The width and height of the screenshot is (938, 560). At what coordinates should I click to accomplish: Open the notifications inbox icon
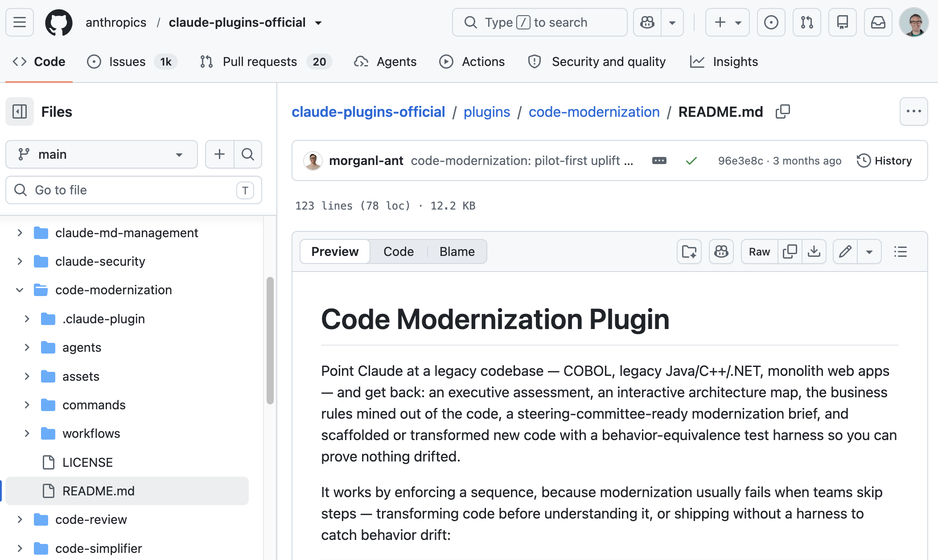(x=878, y=22)
